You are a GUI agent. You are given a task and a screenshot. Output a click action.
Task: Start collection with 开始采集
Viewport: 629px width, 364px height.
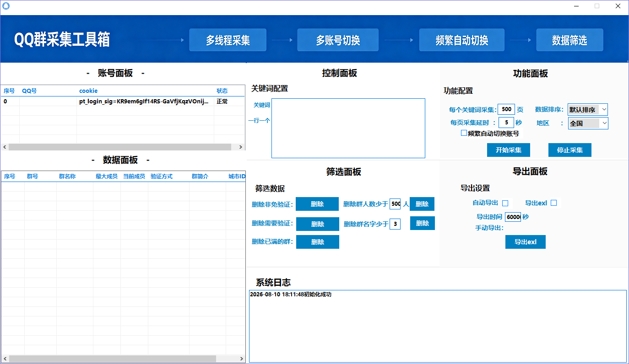click(508, 150)
